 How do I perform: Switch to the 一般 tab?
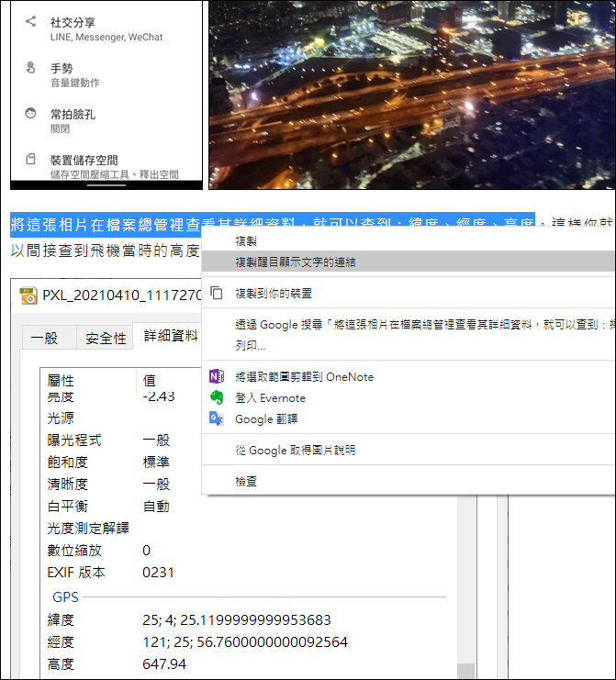[x=49, y=338]
